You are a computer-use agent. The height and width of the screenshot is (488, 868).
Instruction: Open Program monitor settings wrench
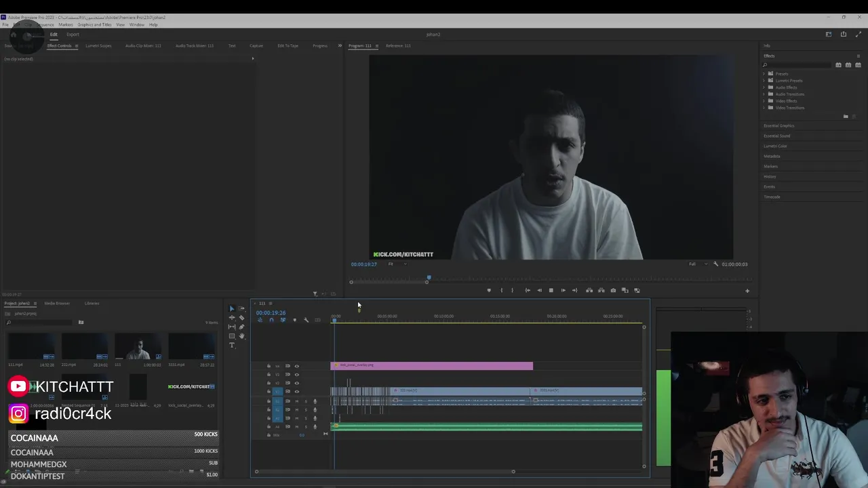[x=715, y=264]
